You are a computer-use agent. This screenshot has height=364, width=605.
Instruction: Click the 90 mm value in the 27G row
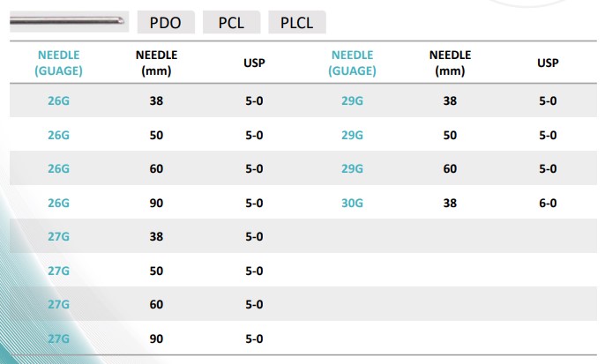156,338
